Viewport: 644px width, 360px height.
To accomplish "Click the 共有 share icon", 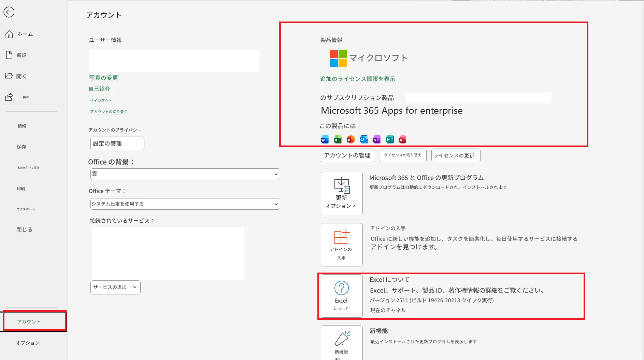I will (9, 97).
